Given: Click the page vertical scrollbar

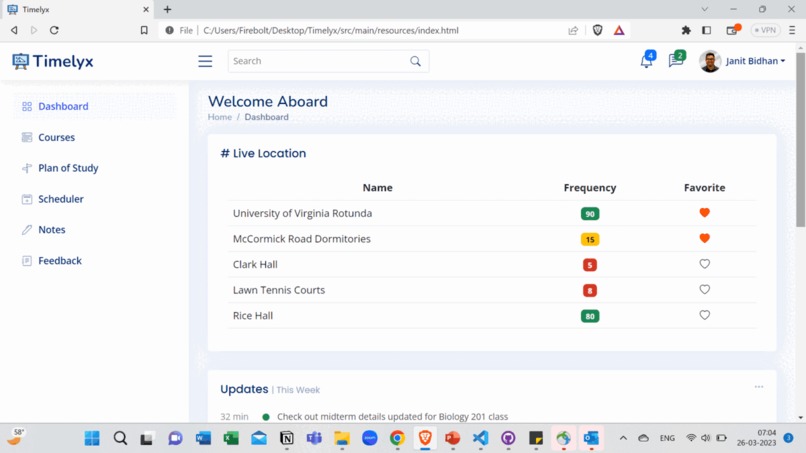Looking at the screenshot, I should tap(800, 139).
